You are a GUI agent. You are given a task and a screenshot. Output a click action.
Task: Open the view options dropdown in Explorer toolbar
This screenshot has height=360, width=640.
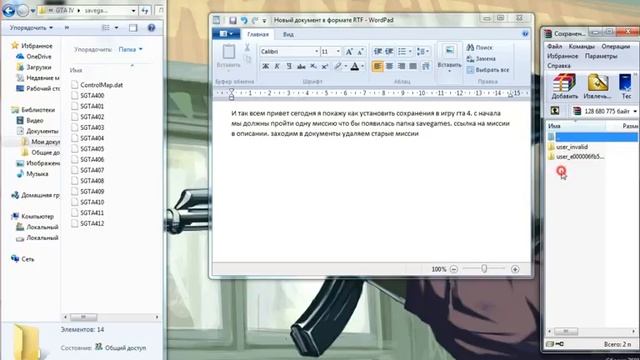tap(116, 28)
